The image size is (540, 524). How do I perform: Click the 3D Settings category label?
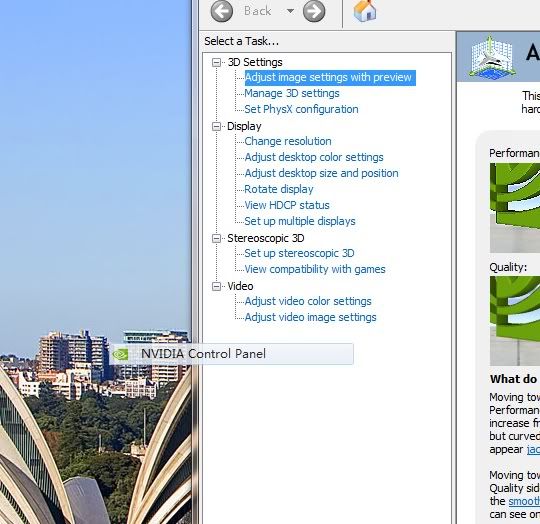pos(255,62)
